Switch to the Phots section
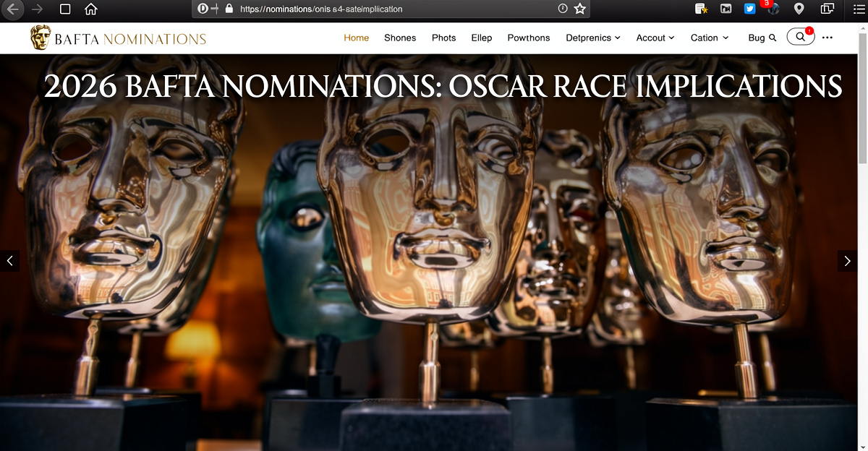This screenshot has height=451, width=868. (443, 38)
